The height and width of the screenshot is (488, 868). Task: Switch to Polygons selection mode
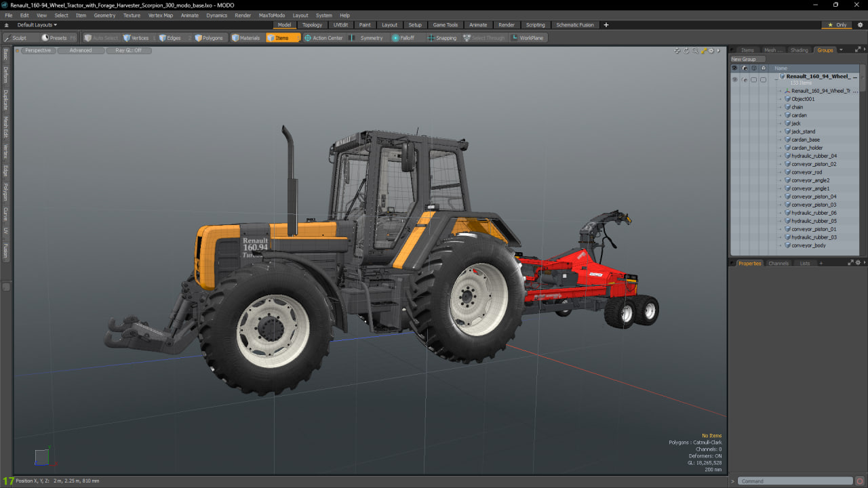click(x=209, y=38)
